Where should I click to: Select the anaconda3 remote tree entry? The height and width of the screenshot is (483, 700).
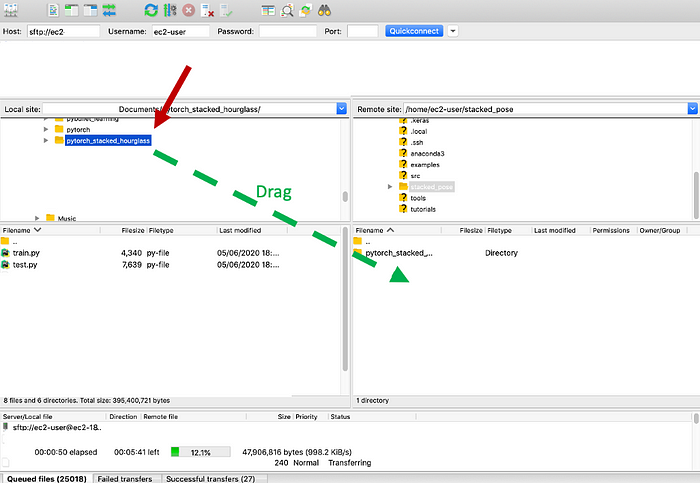coord(427,153)
